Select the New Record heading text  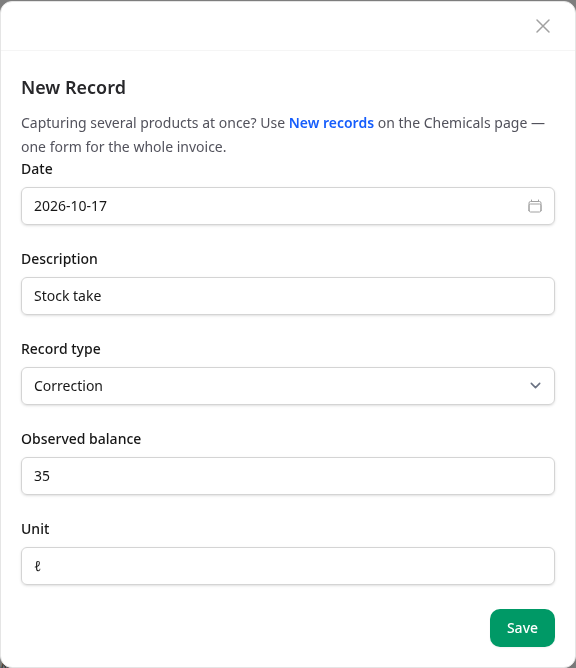[73, 88]
